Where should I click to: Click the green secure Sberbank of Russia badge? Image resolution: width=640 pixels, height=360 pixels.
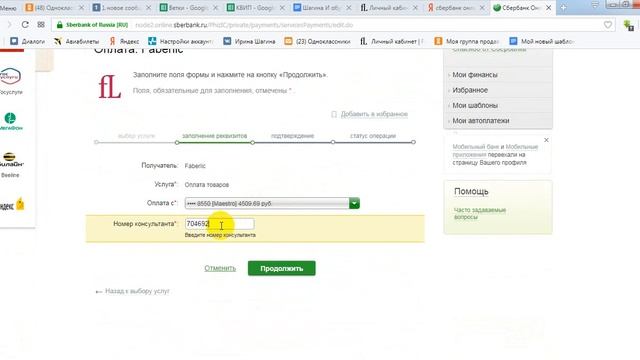(92, 25)
